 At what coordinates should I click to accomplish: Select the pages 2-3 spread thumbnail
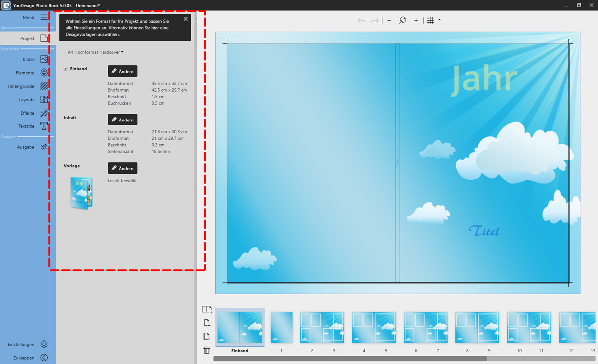pyautogui.click(x=322, y=328)
